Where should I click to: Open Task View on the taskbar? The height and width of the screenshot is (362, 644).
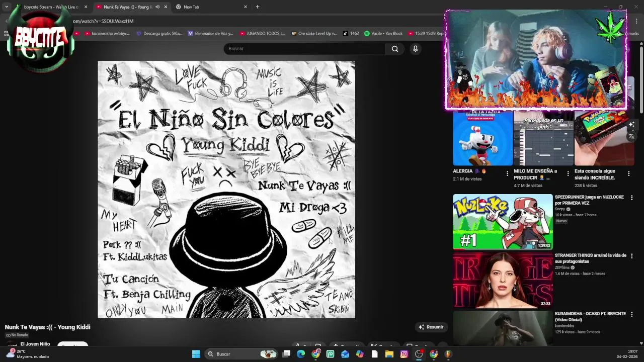point(286,354)
